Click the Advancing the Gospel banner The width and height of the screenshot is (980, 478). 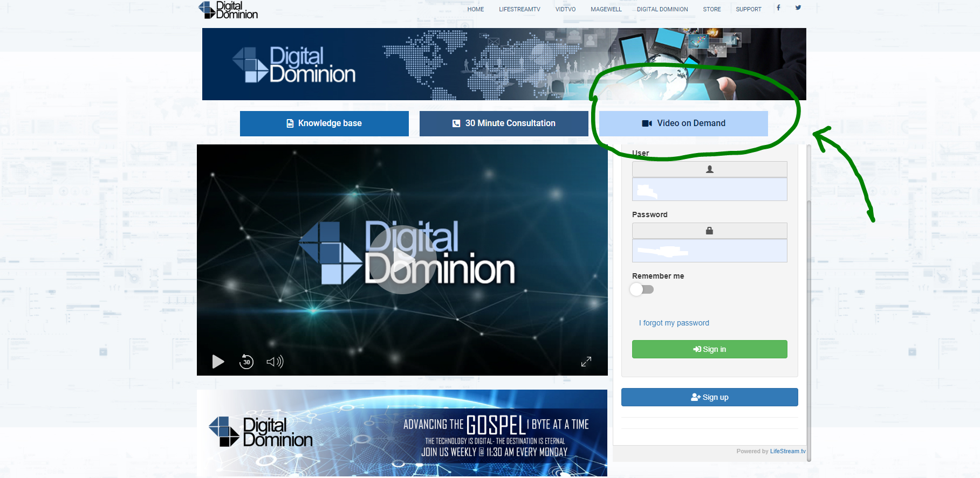point(402,433)
